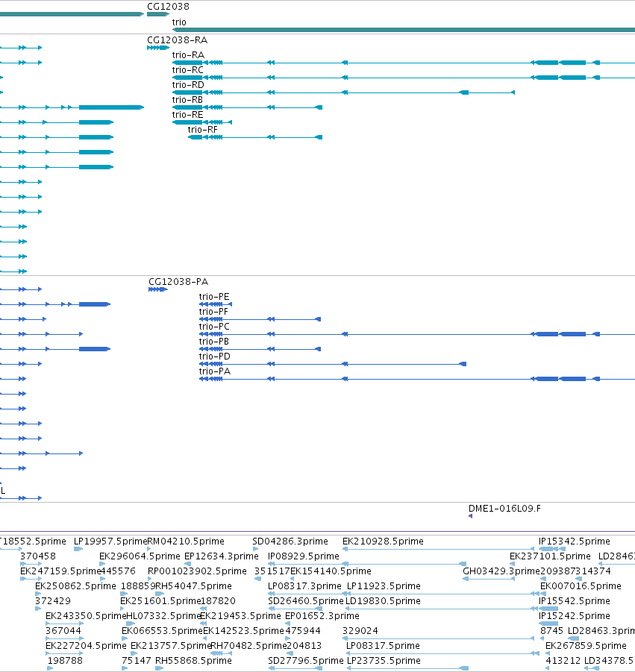Viewport: 635px width, 672px height.
Task: Select EST IP15242.5prime
Action: 575,616
